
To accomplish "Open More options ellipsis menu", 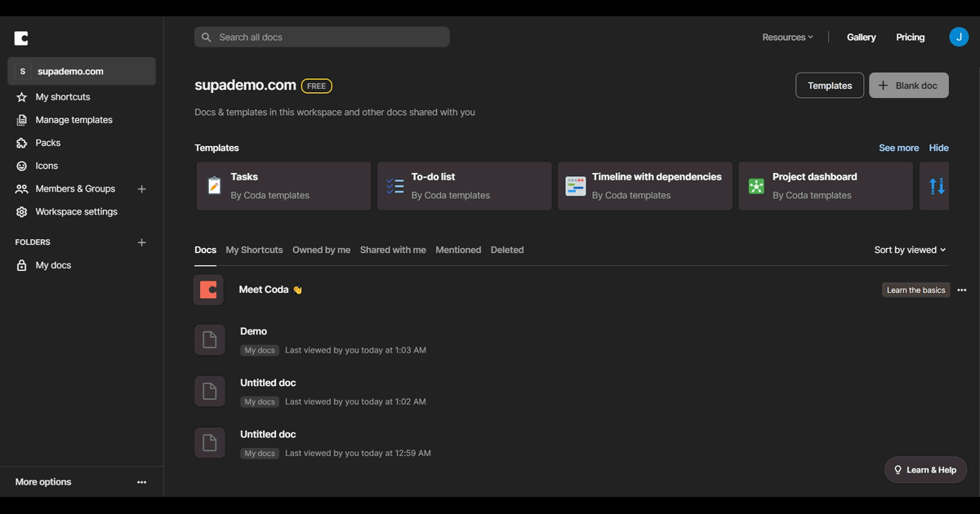I will pos(141,482).
